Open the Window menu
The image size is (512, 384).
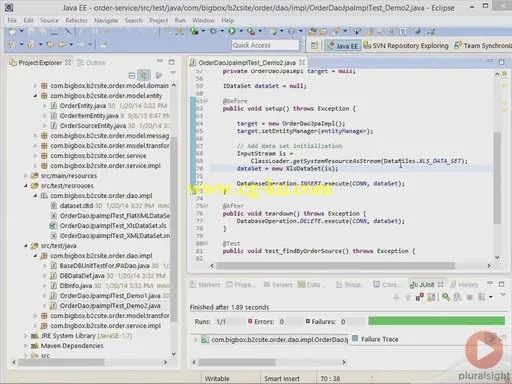(203, 20)
